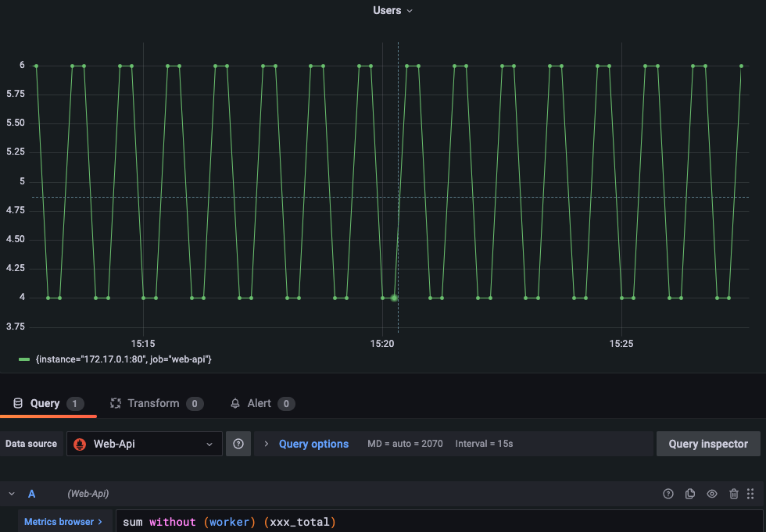Click the database icon on Query tab

coord(18,403)
